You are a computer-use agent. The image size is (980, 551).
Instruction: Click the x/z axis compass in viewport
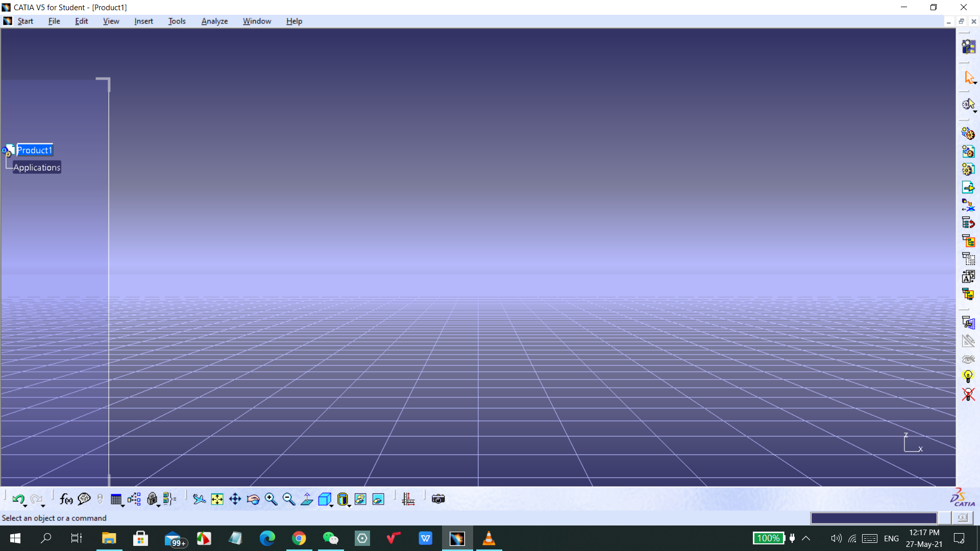pos(913,443)
